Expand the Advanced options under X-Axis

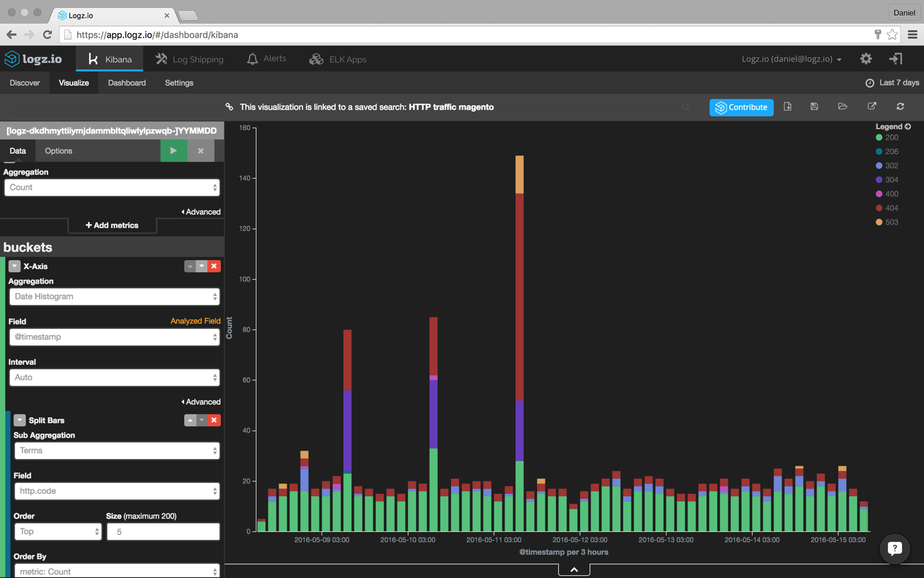pyautogui.click(x=201, y=401)
